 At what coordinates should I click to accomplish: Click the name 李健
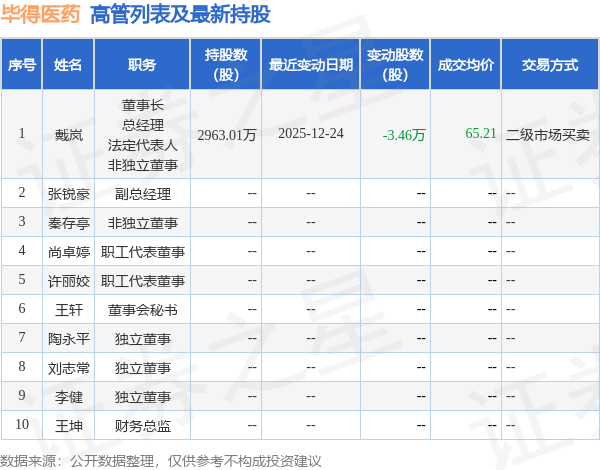[68, 397]
